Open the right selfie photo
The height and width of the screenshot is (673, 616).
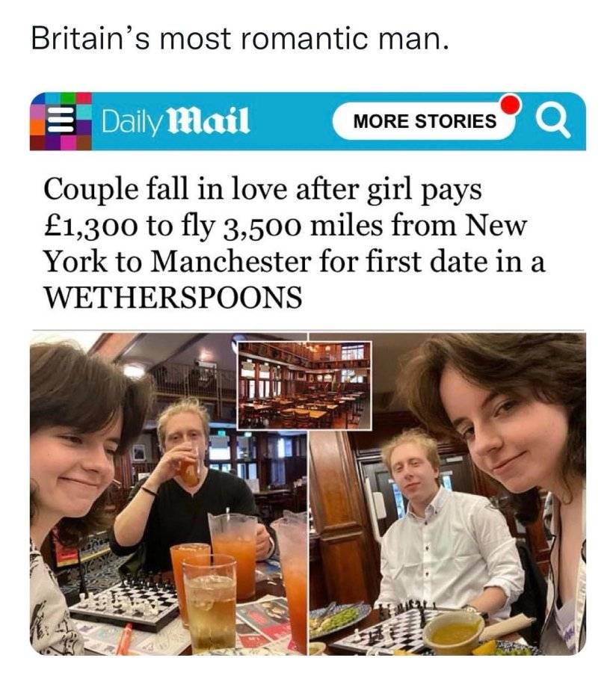pos(447,494)
